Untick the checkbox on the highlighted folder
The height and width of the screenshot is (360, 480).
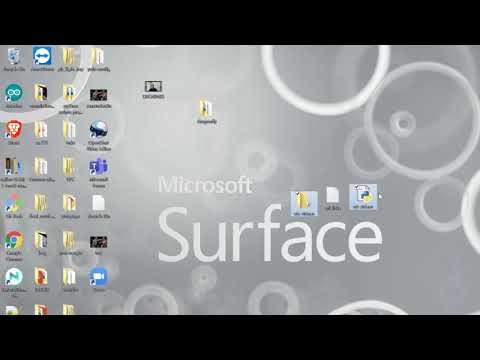coord(297,193)
